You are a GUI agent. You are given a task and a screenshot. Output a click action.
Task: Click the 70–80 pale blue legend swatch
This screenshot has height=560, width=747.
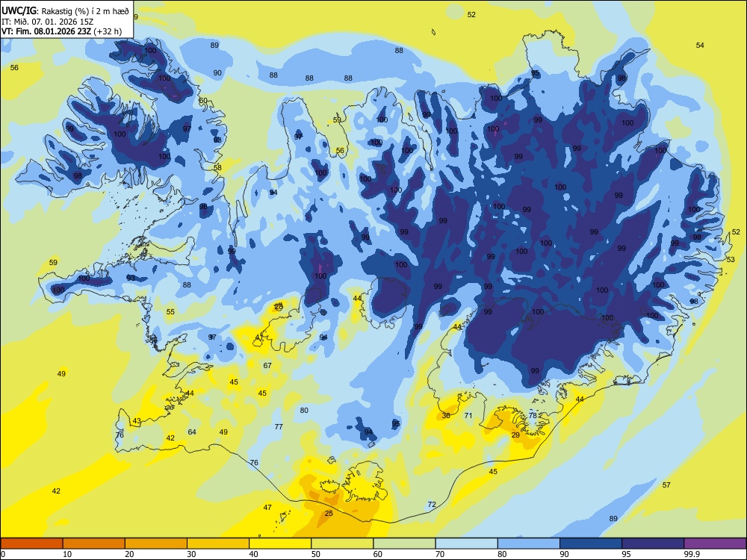(466, 544)
